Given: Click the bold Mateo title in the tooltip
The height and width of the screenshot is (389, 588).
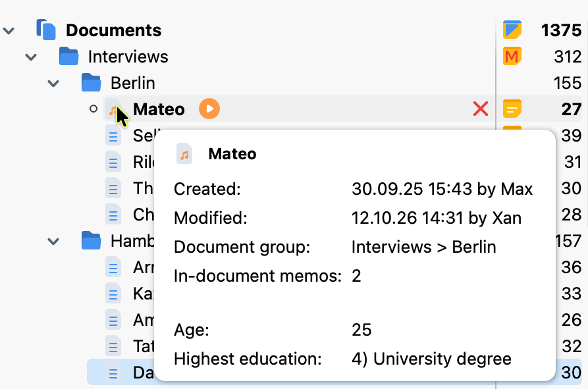Looking at the screenshot, I should coord(232,154).
